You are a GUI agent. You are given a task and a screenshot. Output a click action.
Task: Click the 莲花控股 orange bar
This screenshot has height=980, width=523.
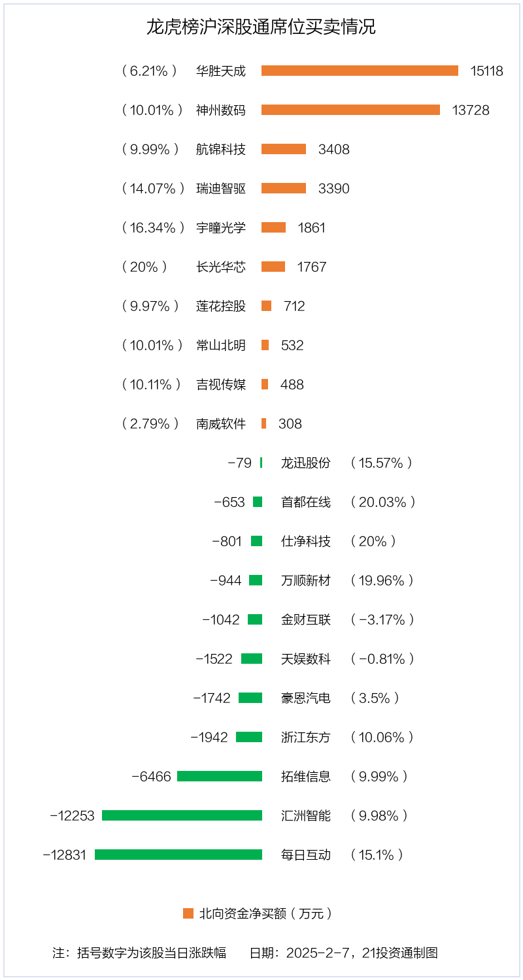pyautogui.click(x=266, y=306)
